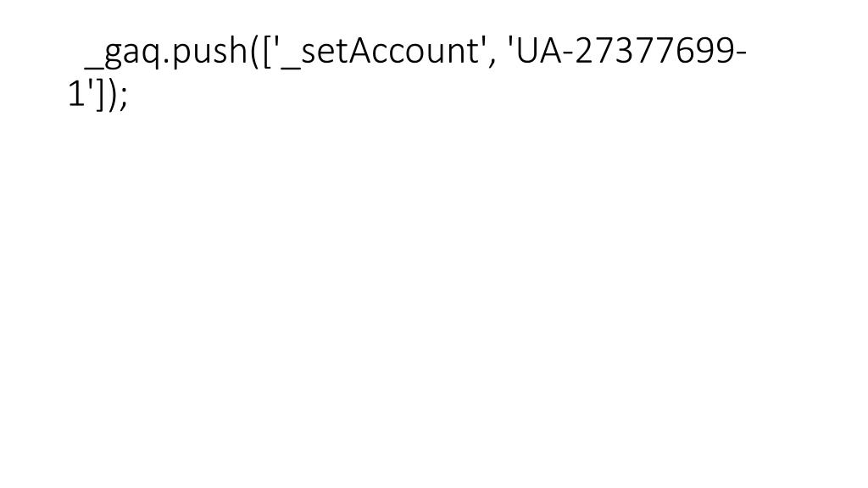Click the word push in the code
The height and width of the screenshot is (488, 868).
tap(209, 52)
